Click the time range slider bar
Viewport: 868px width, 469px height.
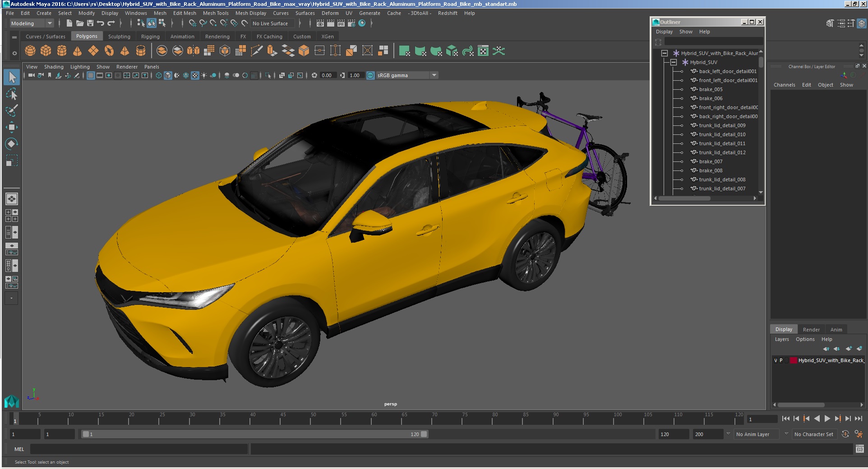coord(254,434)
